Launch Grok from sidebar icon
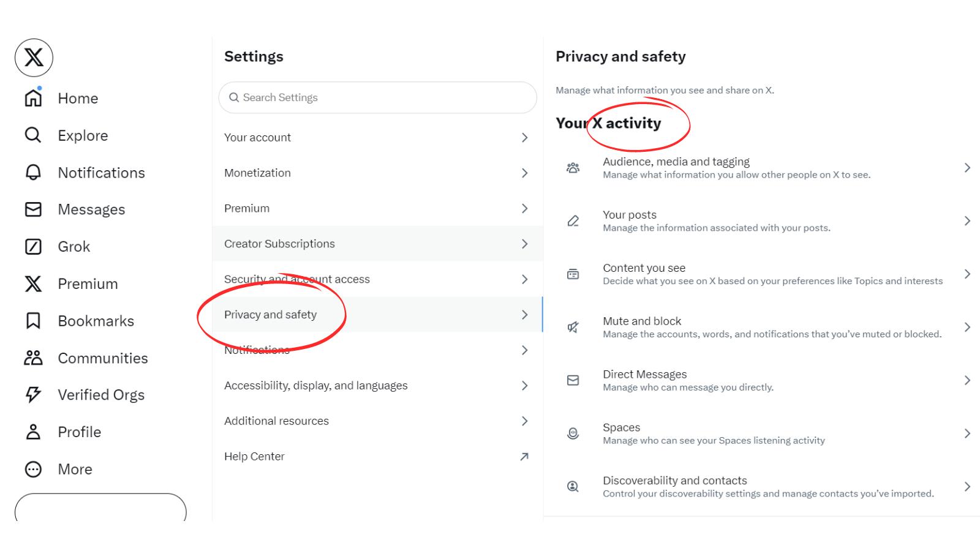The image size is (980, 551). coord(33,247)
